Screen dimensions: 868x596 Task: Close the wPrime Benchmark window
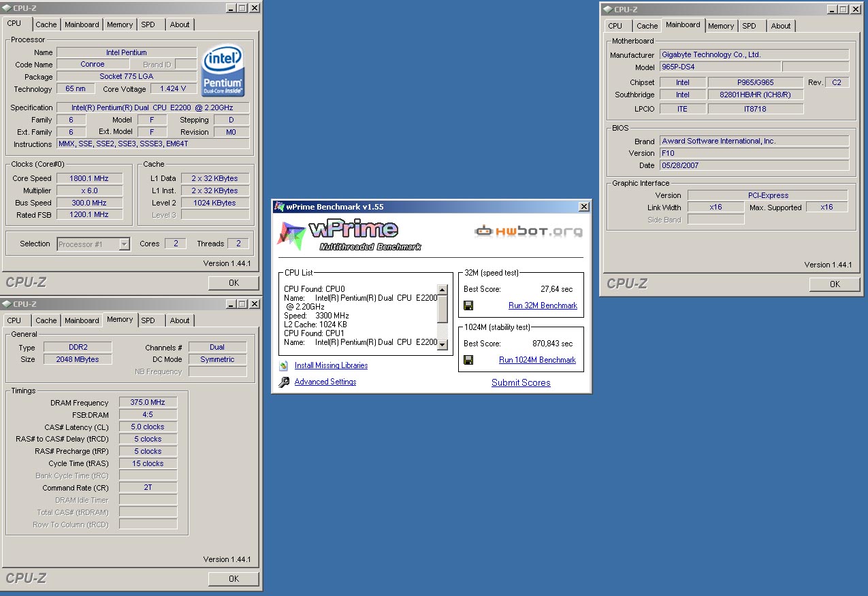coord(583,207)
